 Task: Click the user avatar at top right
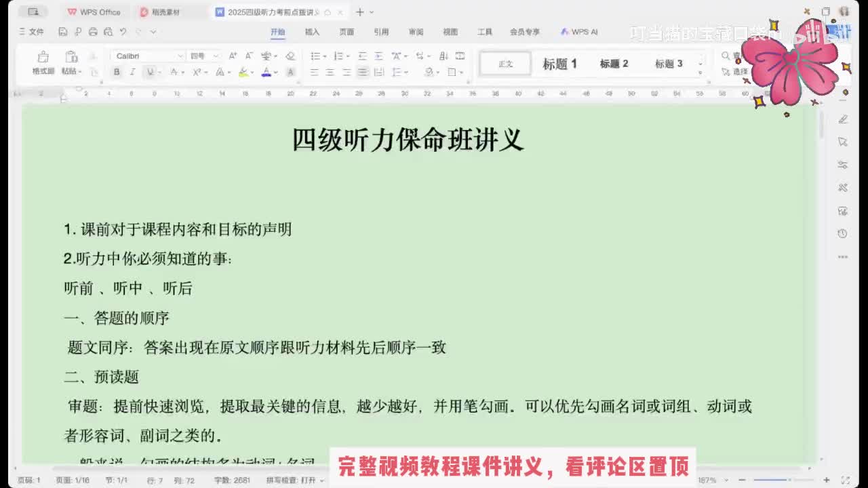(844, 12)
